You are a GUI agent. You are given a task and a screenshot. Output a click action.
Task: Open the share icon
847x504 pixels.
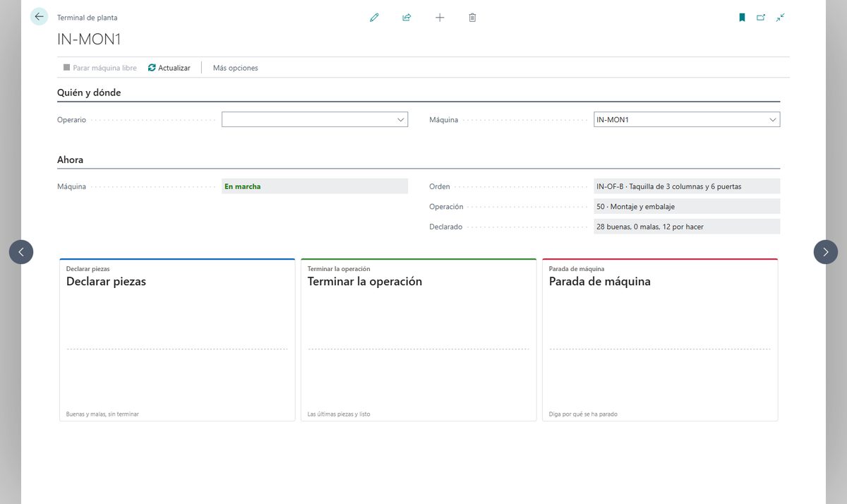(407, 18)
